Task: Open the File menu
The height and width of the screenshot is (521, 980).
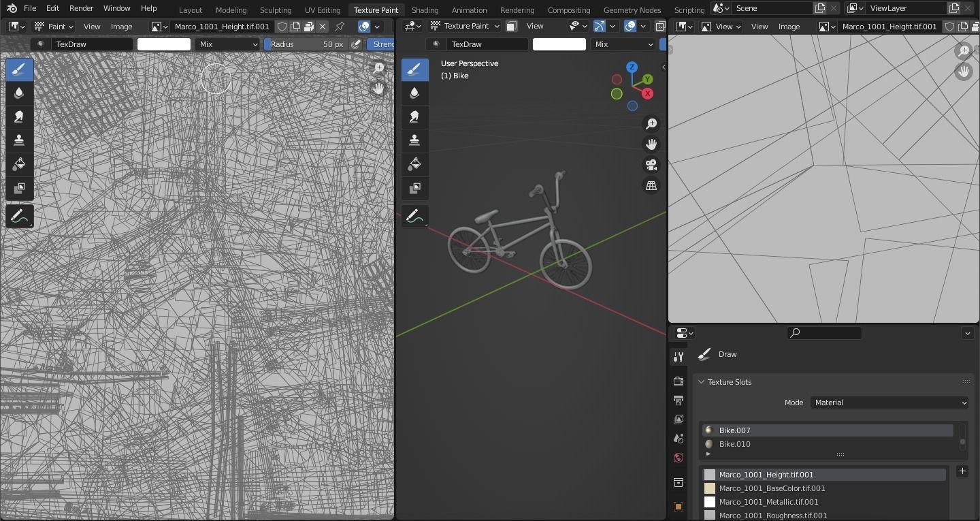Action: coord(30,8)
